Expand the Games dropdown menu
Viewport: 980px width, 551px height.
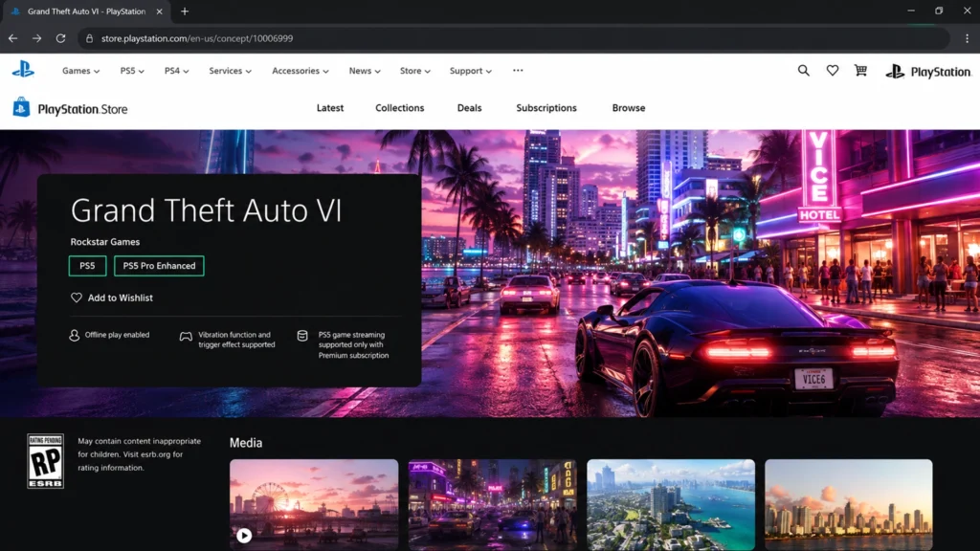[x=80, y=71]
